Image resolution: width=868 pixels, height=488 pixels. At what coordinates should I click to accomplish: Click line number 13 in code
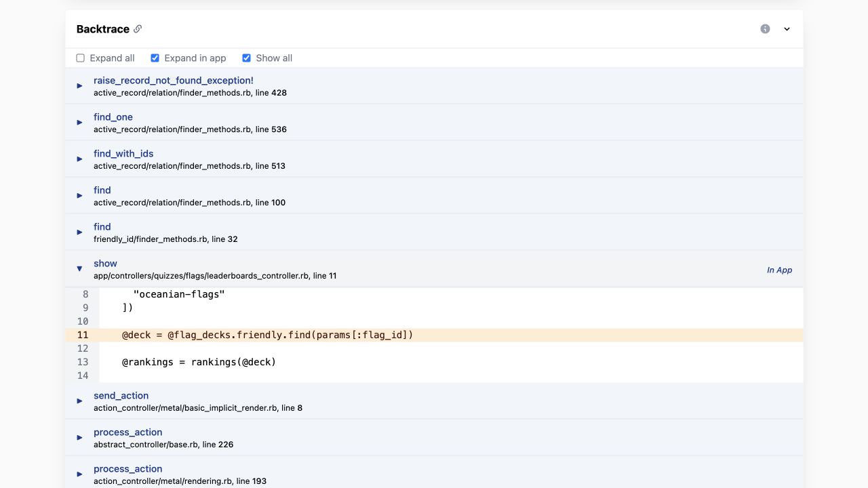(83, 362)
